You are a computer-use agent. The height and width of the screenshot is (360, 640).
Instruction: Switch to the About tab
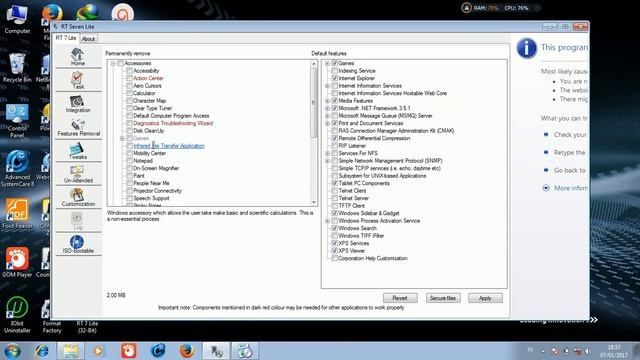click(x=88, y=39)
